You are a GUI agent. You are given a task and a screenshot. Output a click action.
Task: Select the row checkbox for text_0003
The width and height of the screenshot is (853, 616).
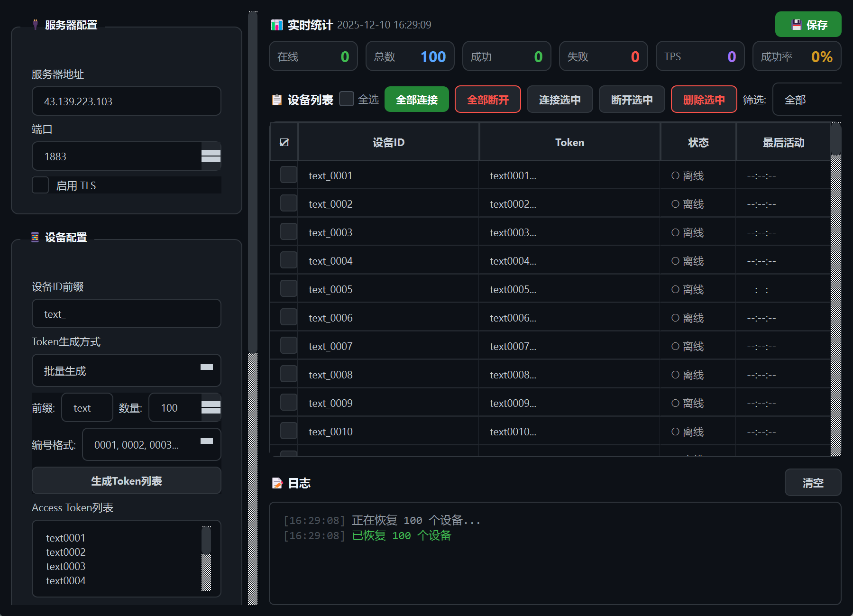point(288,231)
